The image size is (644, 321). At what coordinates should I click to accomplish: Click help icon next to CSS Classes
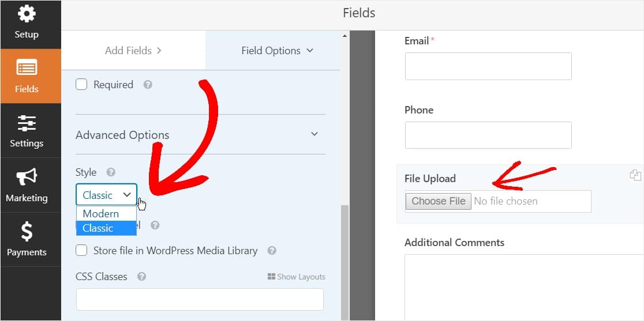(141, 277)
